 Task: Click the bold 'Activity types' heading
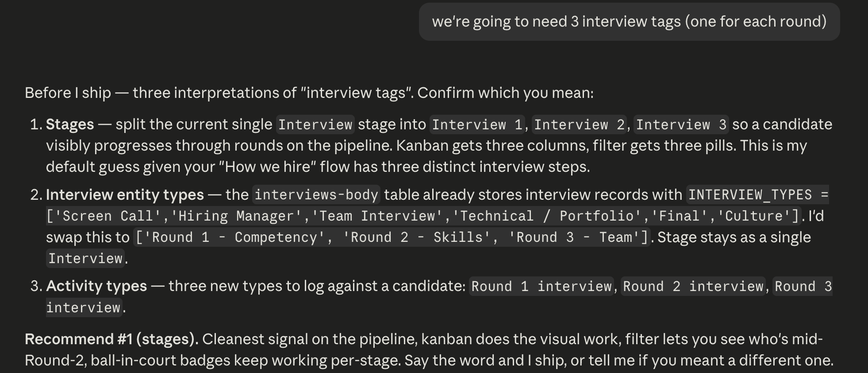coord(96,286)
